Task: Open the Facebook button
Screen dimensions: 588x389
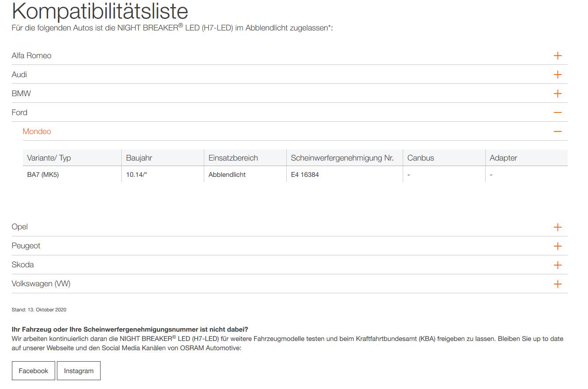Action: pyautogui.click(x=33, y=371)
